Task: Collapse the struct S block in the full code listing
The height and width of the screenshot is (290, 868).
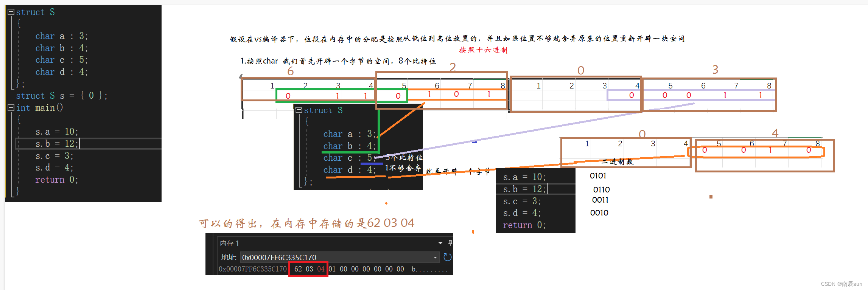Action: click(x=11, y=12)
